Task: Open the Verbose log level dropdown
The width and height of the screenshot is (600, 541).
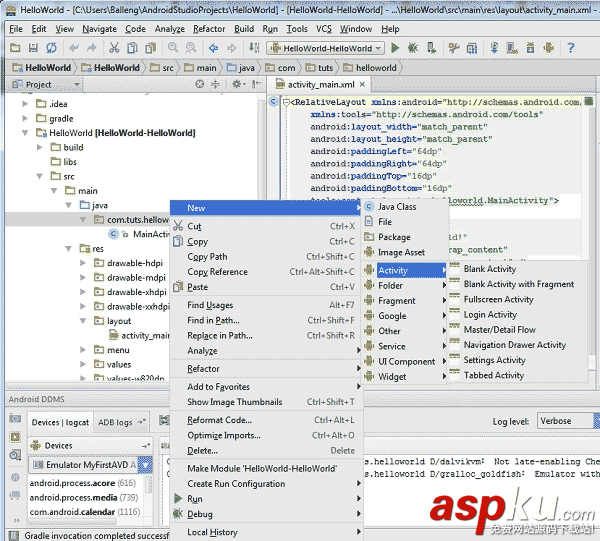Action: [x=568, y=421]
